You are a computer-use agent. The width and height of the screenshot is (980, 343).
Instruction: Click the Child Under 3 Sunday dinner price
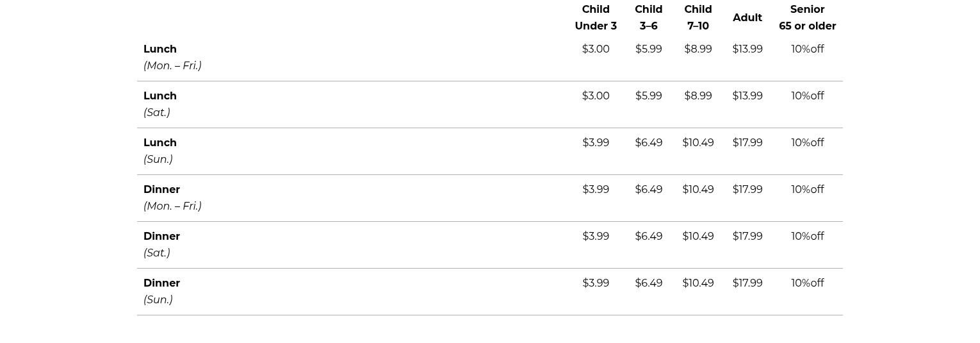point(596,283)
